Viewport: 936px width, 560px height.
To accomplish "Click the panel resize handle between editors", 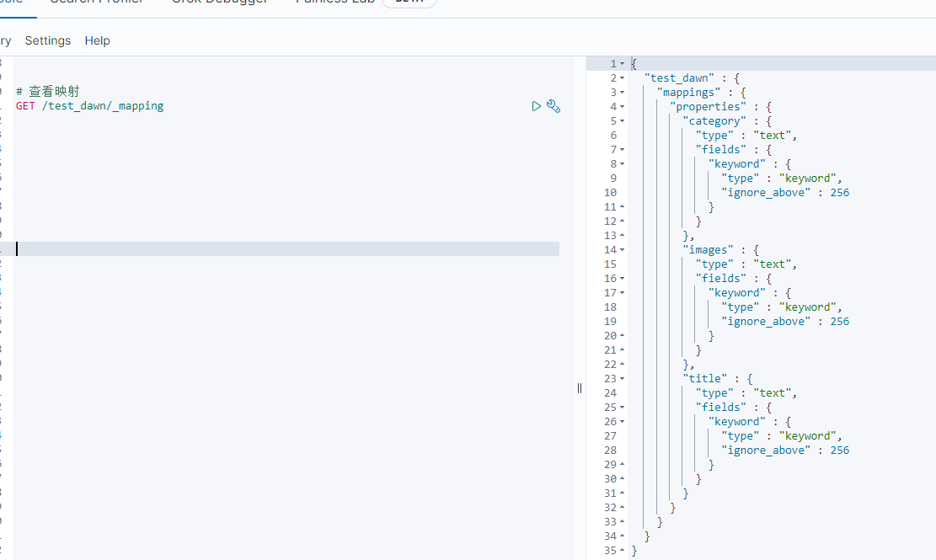I will (580, 388).
